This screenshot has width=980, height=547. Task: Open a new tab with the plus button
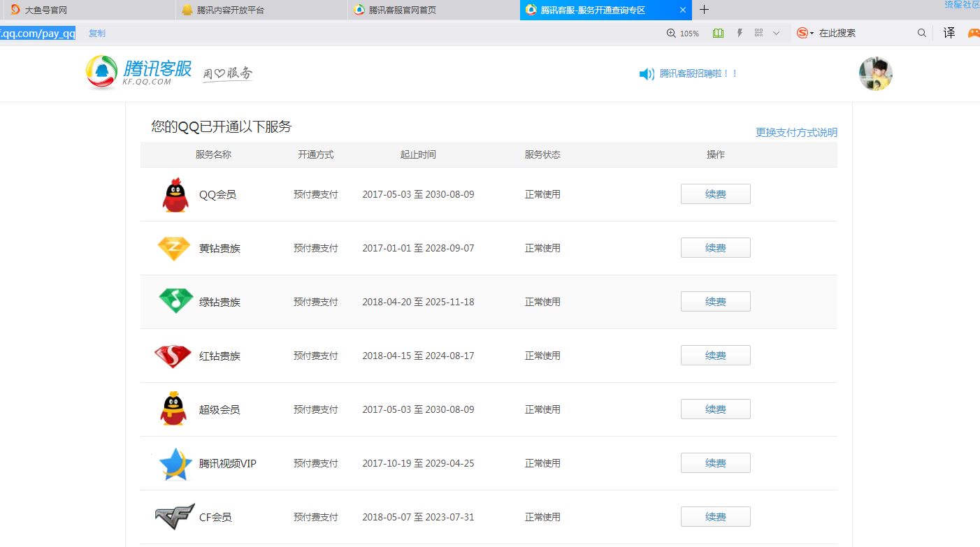(x=704, y=10)
